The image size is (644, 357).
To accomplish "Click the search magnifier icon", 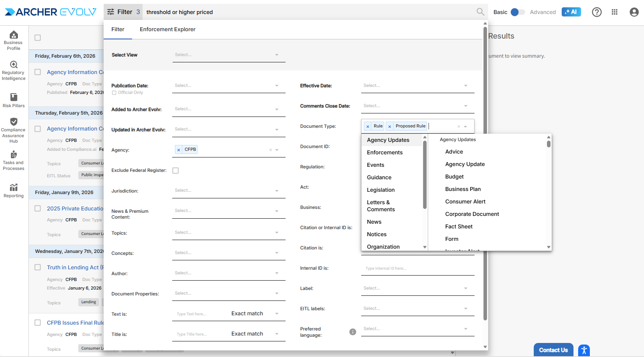I will tap(480, 12).
